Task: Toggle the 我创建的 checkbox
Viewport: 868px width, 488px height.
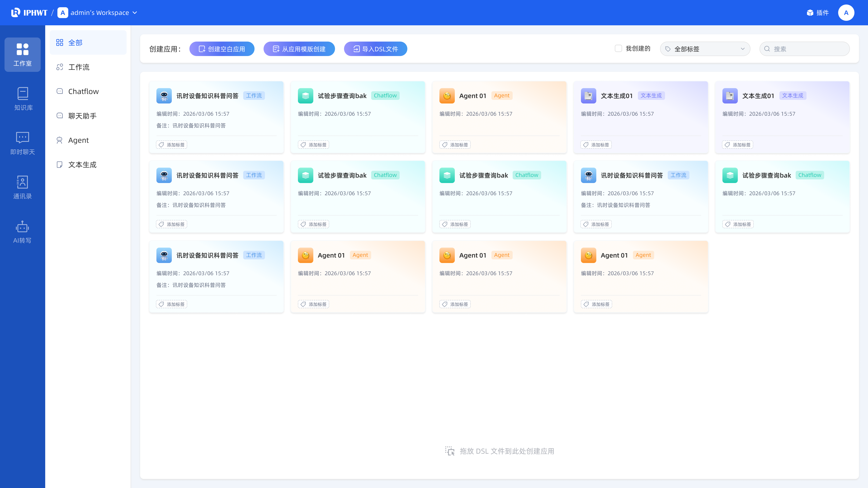Action: [x=618, y=49]
